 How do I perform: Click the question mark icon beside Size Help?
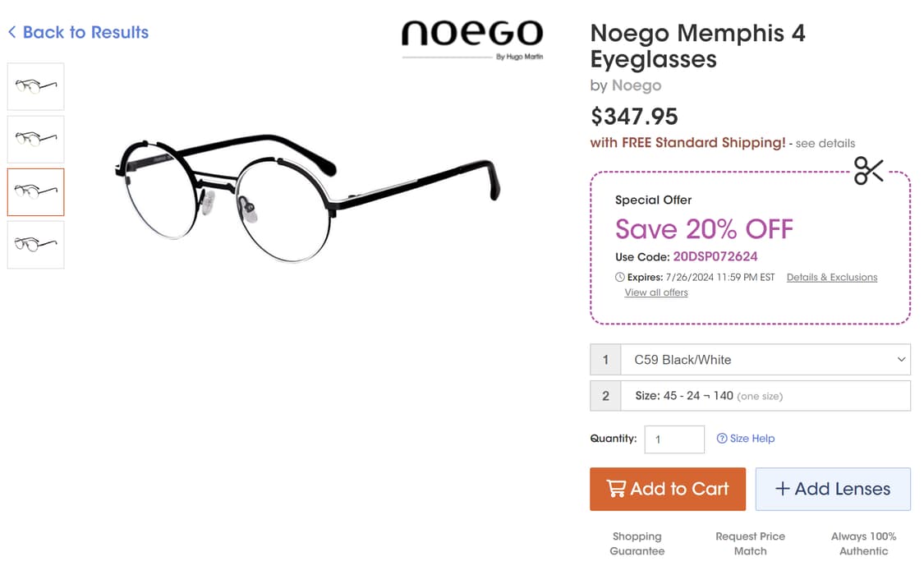coord(722,438)
